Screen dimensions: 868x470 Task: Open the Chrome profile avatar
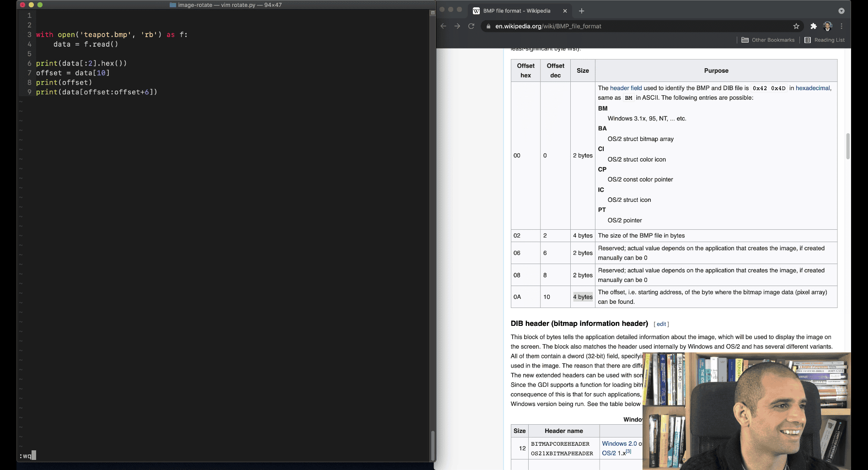[x=827, y=26]
